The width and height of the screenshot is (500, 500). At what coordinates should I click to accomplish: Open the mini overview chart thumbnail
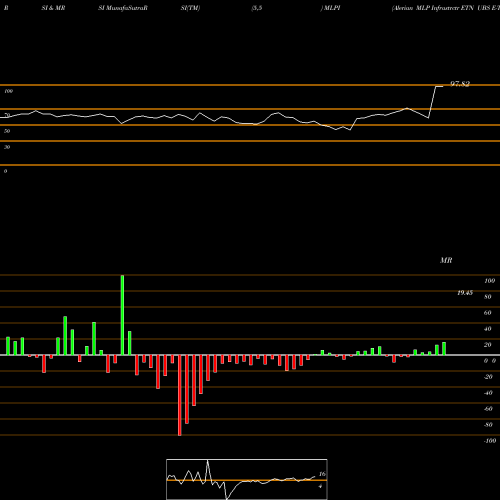coord(247,479)
